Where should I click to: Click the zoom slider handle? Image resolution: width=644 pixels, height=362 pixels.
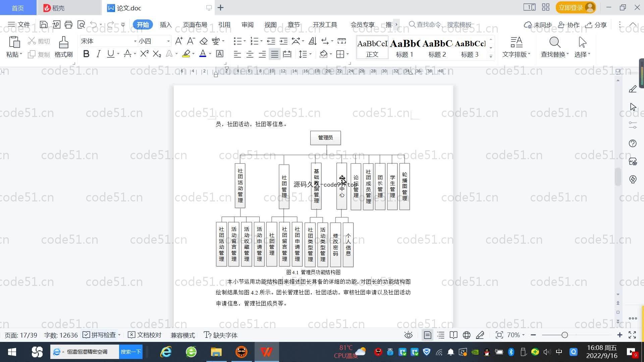[565, 335]
